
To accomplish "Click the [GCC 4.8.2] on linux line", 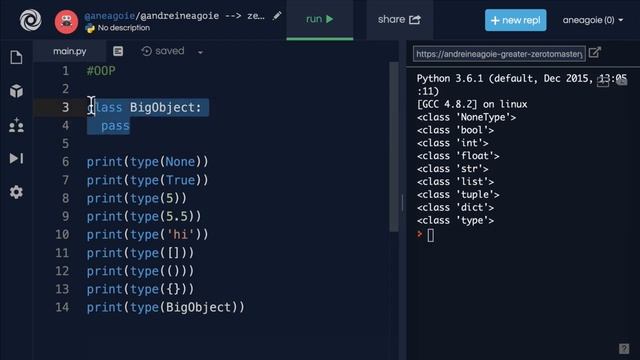I will point(472,104).
